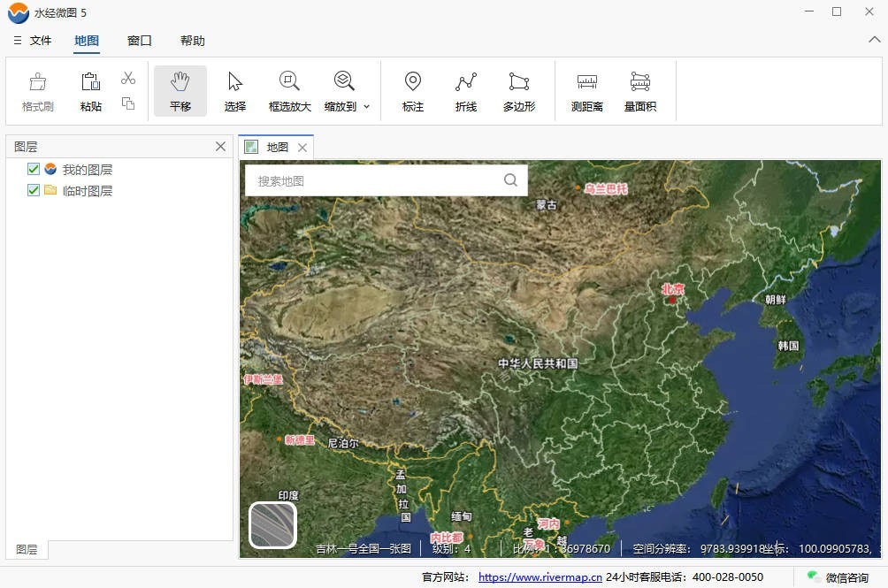Click the basemap switcher thumbnail

(x=272, y=524)
